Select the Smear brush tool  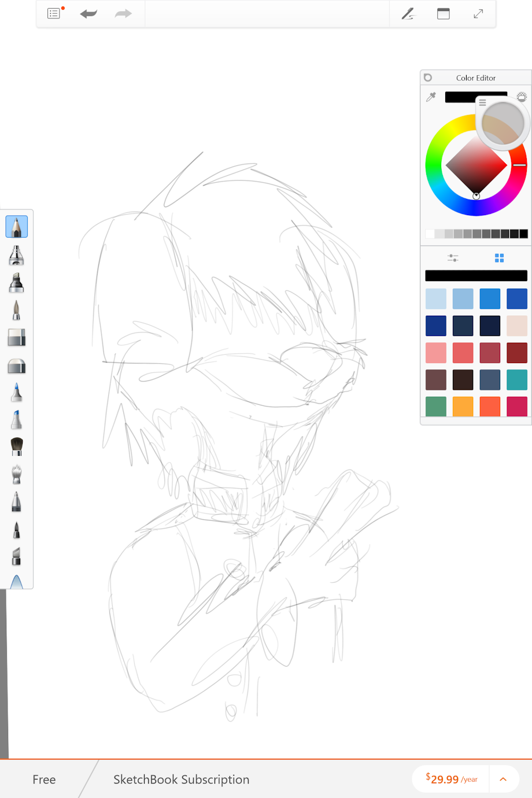(x=16, y=474)
